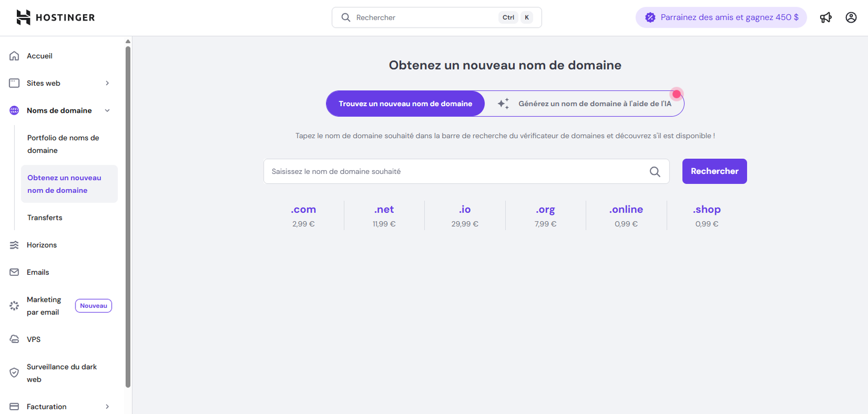This screenshot has height=414, width=868.
Task: Click the AI sparkle stars icon
Action: 503,104
